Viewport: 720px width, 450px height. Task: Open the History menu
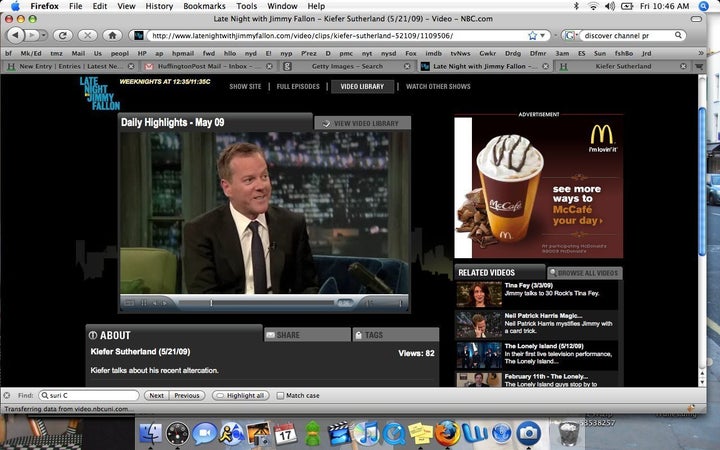(159, 6)
